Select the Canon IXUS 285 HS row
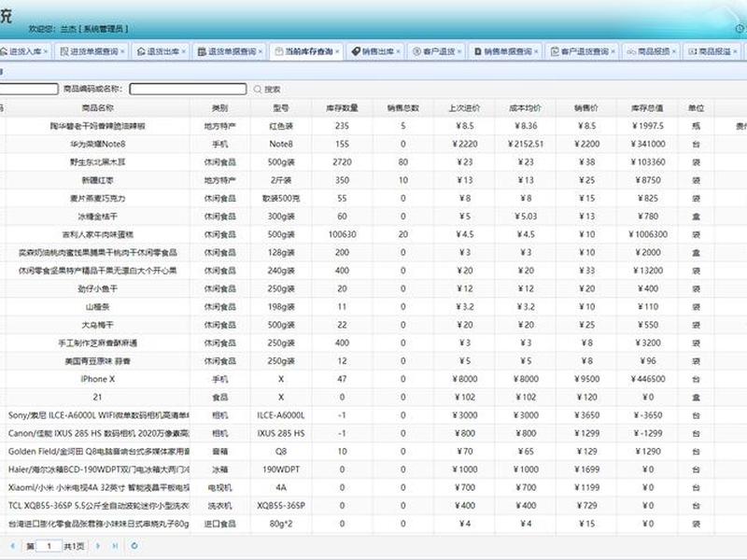This screenshot has width=747, height=560. click(373, 433)
